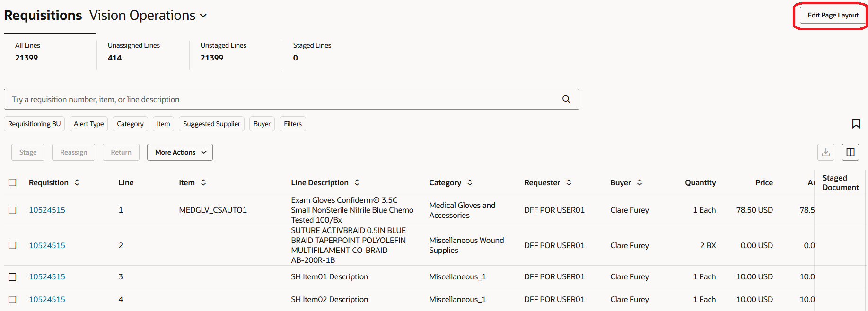868x311 pixels.
Task: Click the Edit Page Layout button
Action: tap(832, 15)
